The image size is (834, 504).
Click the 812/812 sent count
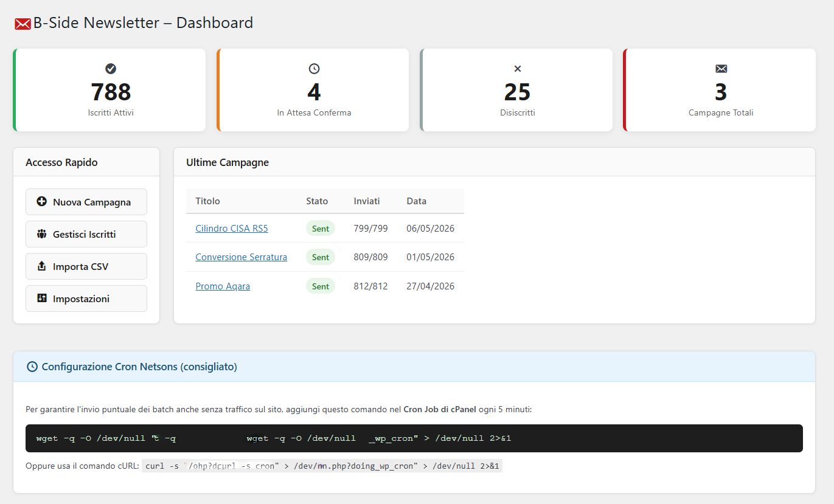click(370, 286)
